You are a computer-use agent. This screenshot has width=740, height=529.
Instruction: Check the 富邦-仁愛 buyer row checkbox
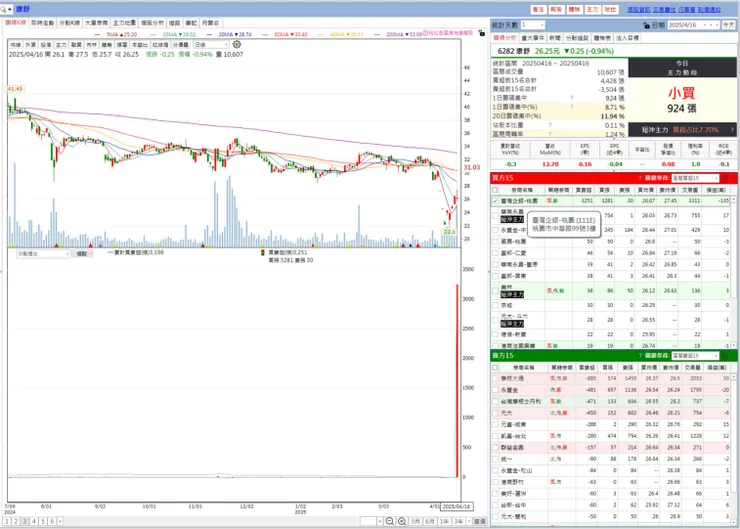click(495, 253)
